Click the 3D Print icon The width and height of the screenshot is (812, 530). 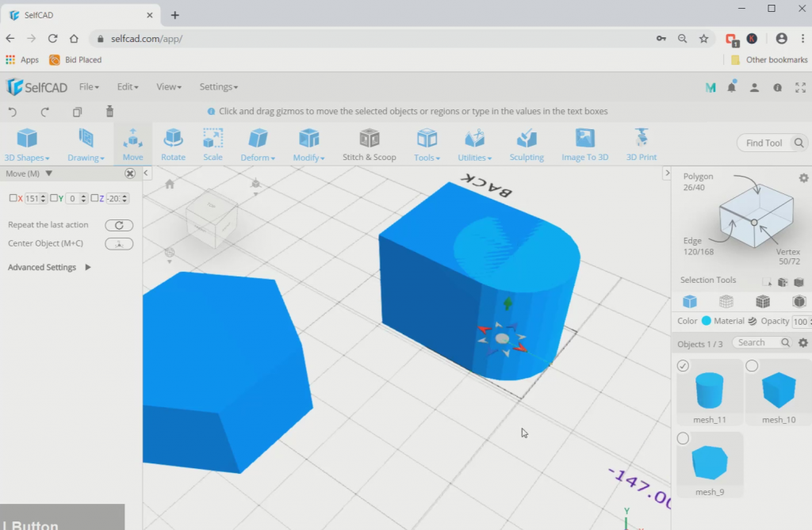coord(641,143)
